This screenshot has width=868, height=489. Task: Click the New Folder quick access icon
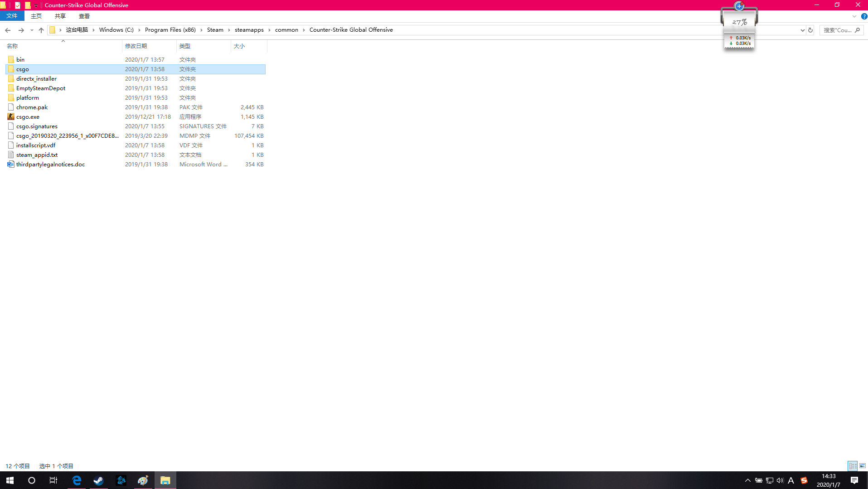click(28, 5)
